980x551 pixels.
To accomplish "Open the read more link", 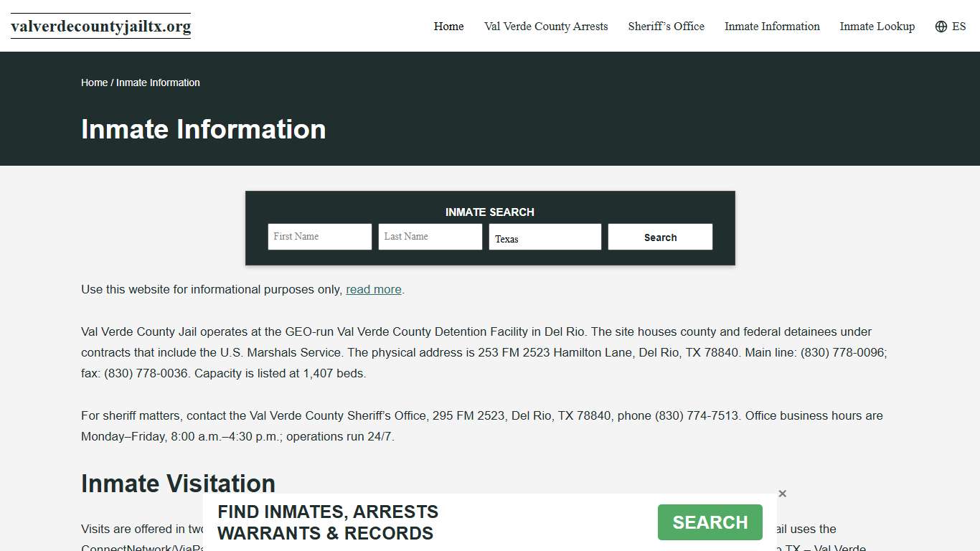I will pyautogui.click(x=373, y=289).
